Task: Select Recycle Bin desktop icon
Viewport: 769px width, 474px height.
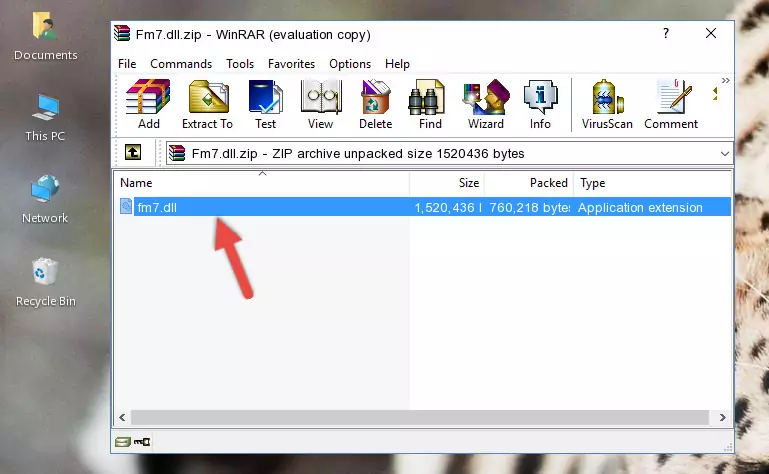Action: tap(45, 283)
